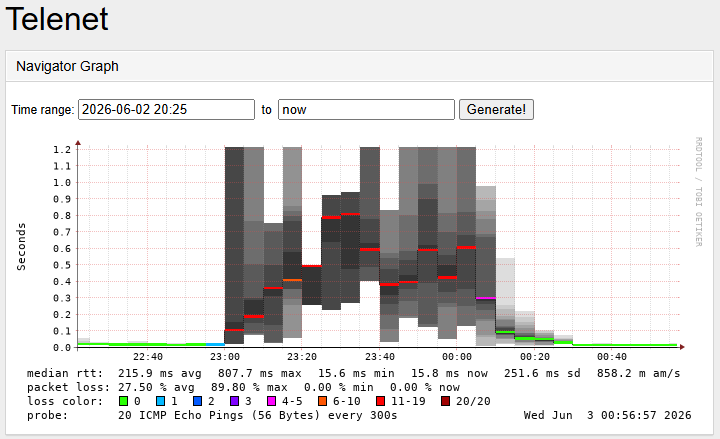720x439 pixels.
Task: Click the orange median marker on the graph
Action: [292, 280]
